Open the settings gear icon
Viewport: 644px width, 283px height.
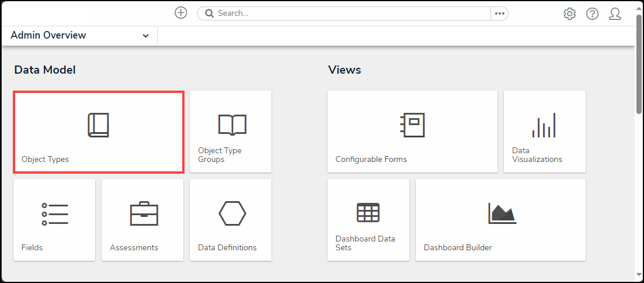point(569,13)
